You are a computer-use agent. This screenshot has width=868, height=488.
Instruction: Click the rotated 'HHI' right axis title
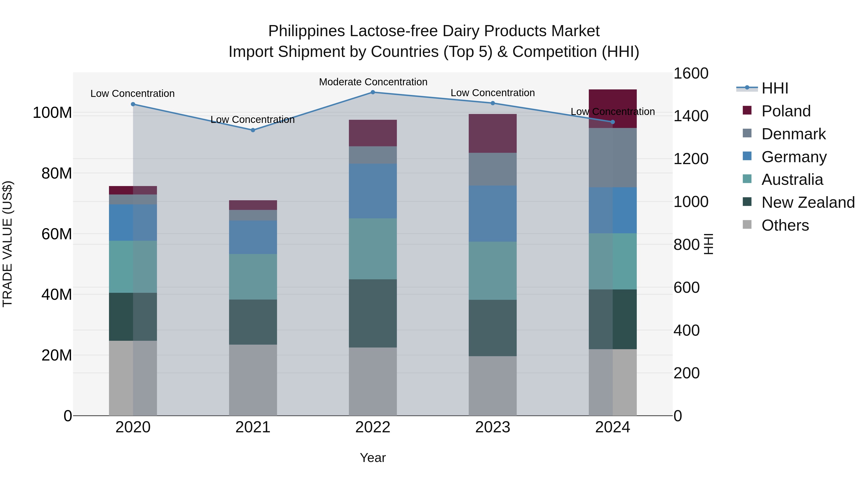709,244
